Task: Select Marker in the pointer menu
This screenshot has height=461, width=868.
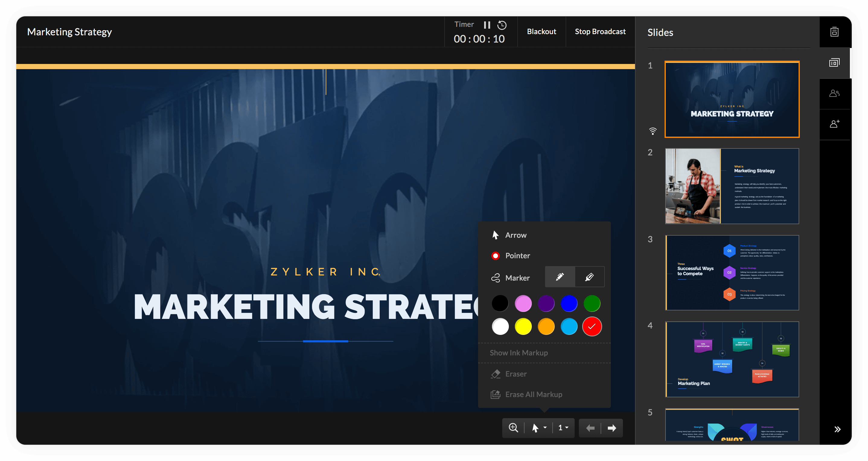Action: coord(517,278)
